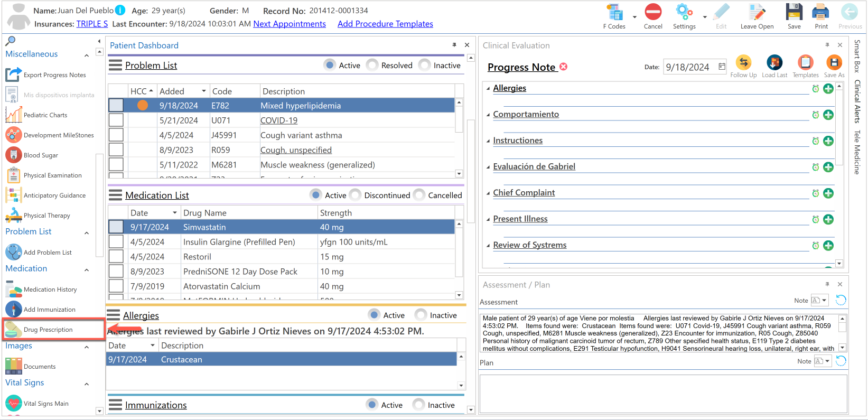Click patient info icon beside name
The width and height of the screenshot is (868, 420).
[x=120, y=10]
